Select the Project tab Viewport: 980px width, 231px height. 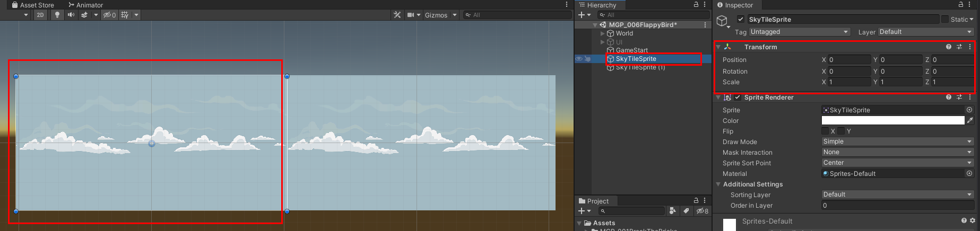click(594, 201)
